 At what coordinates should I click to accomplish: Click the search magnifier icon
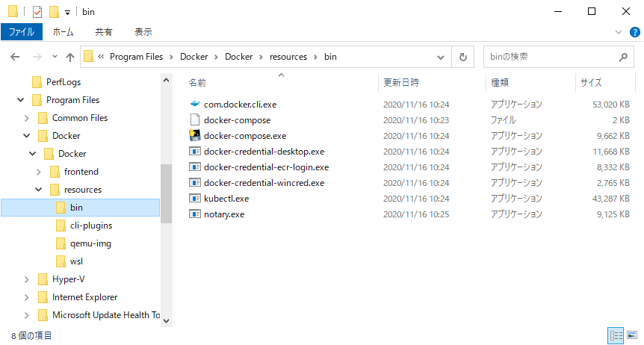click(x=623, y=57)
